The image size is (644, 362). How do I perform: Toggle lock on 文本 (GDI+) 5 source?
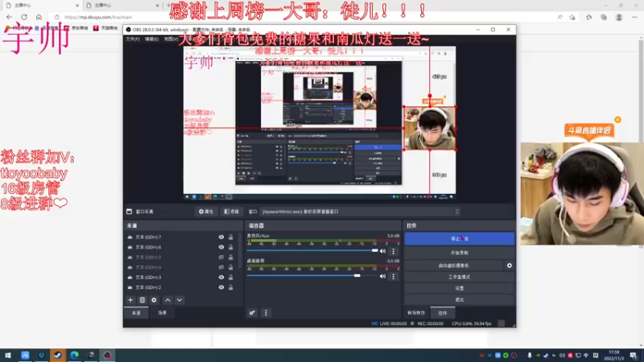click(x=231, y=257)
